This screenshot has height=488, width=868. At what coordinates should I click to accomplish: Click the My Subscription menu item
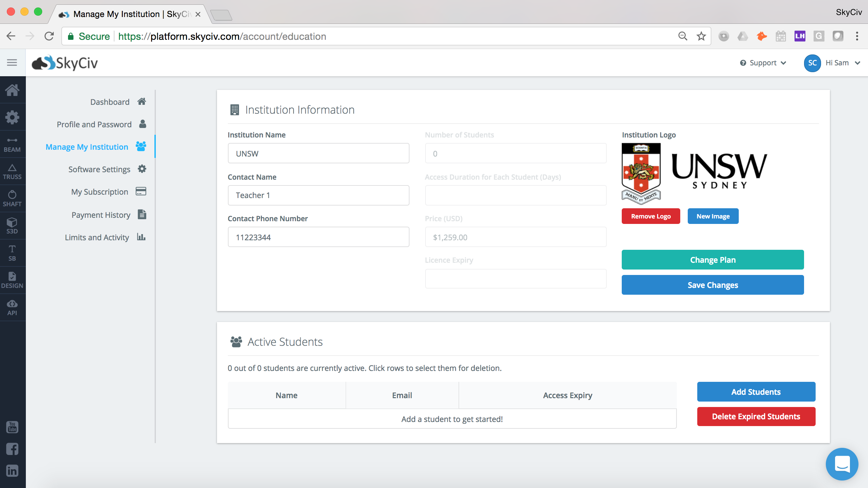point(100,192)
